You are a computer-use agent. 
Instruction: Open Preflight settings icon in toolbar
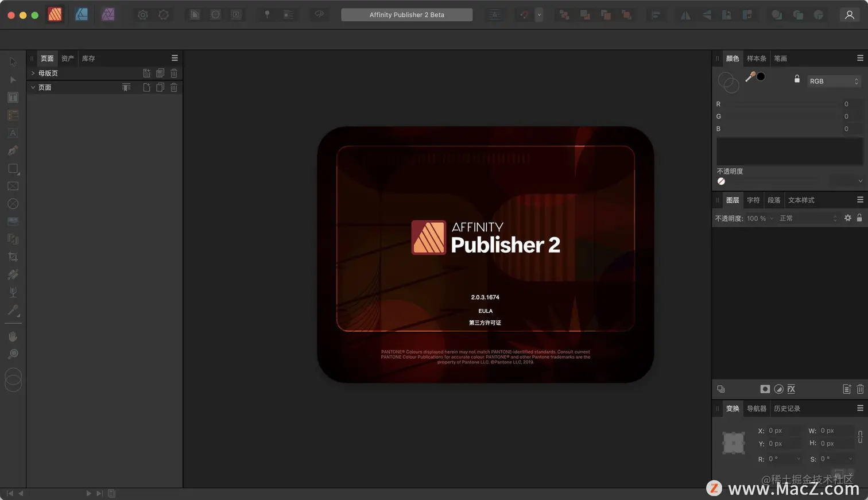(164, 15)
